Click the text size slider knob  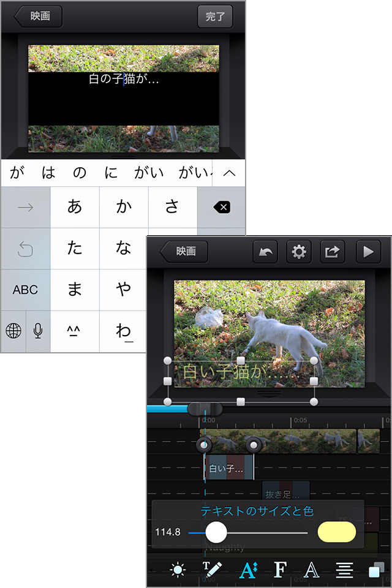216,532
